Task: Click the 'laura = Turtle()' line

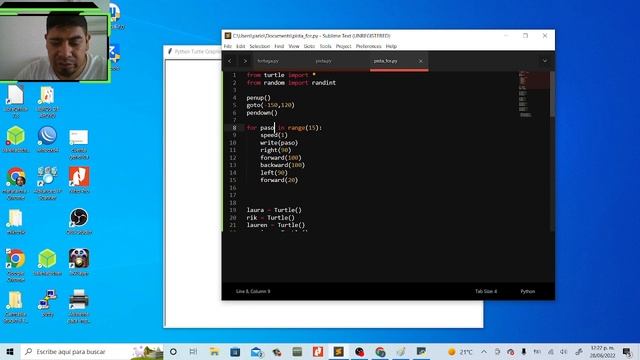Action: [x=274, y=210]
